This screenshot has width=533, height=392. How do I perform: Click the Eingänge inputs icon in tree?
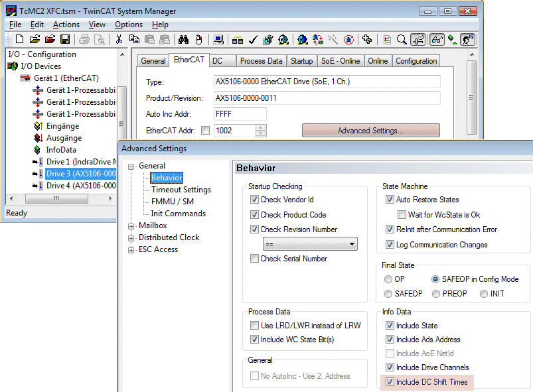[38, 126]
